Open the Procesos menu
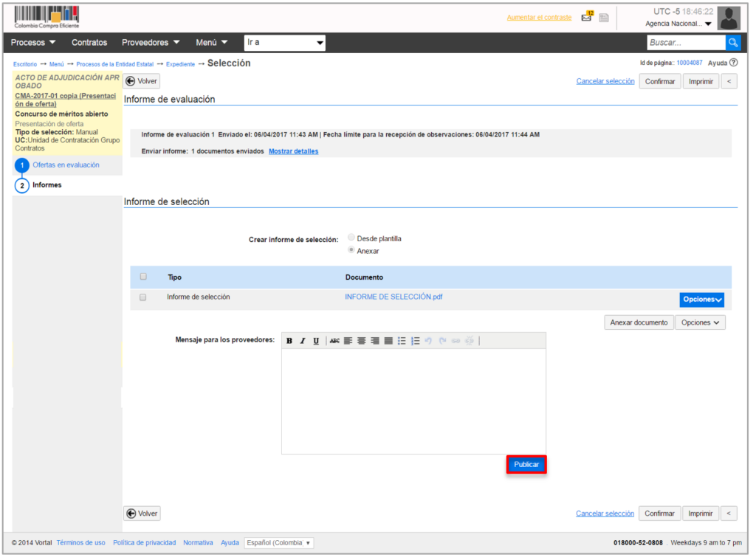 33,43
